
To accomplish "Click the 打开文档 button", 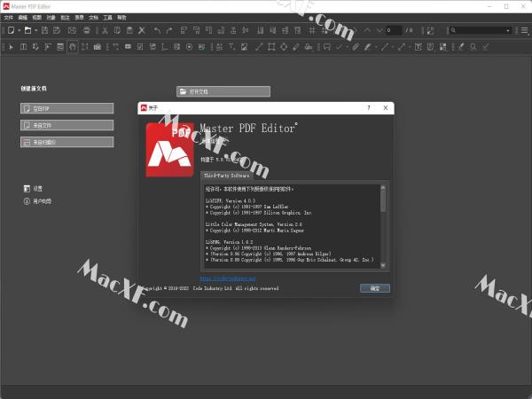I will (x=223, y=91).
